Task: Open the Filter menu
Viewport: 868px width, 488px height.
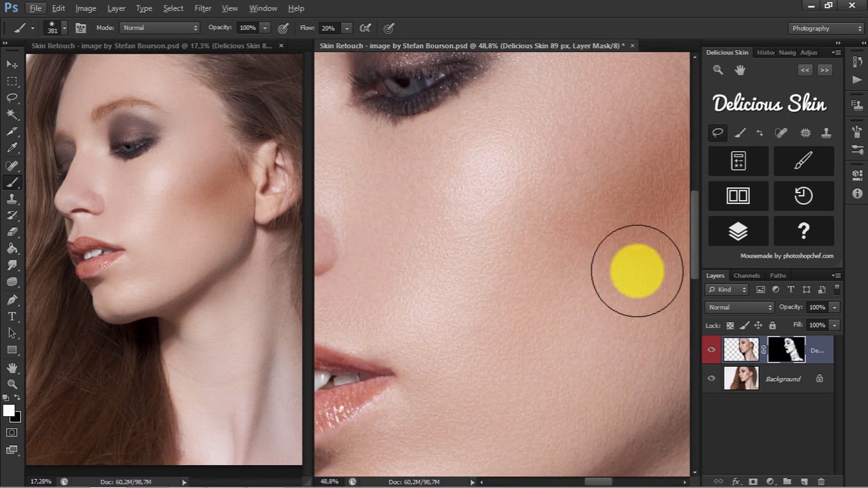Action: 202,7
